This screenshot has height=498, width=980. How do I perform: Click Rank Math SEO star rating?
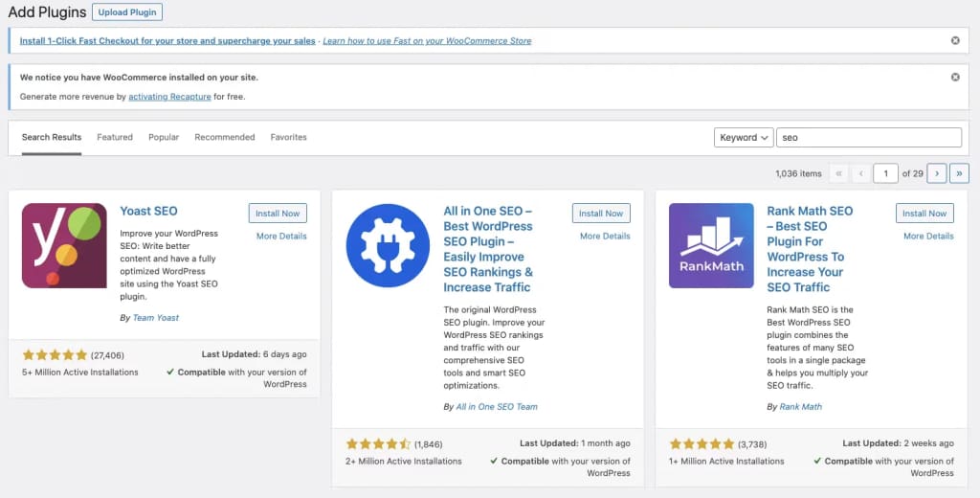coord(702,444)
